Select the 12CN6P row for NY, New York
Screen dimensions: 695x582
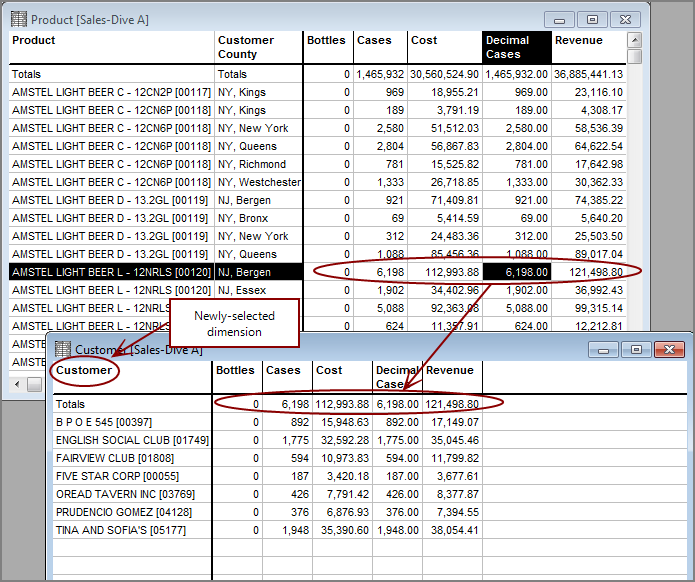coord(317,128)
